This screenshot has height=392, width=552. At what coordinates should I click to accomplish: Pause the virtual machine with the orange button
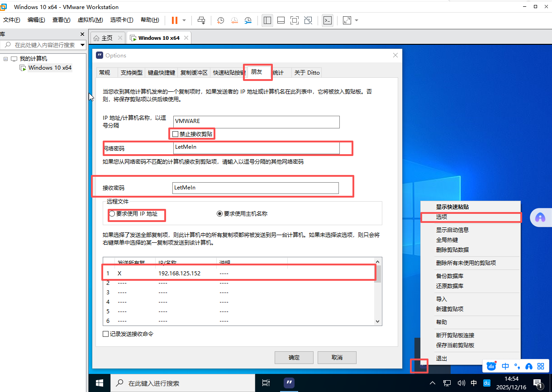(x=175, y=20)
